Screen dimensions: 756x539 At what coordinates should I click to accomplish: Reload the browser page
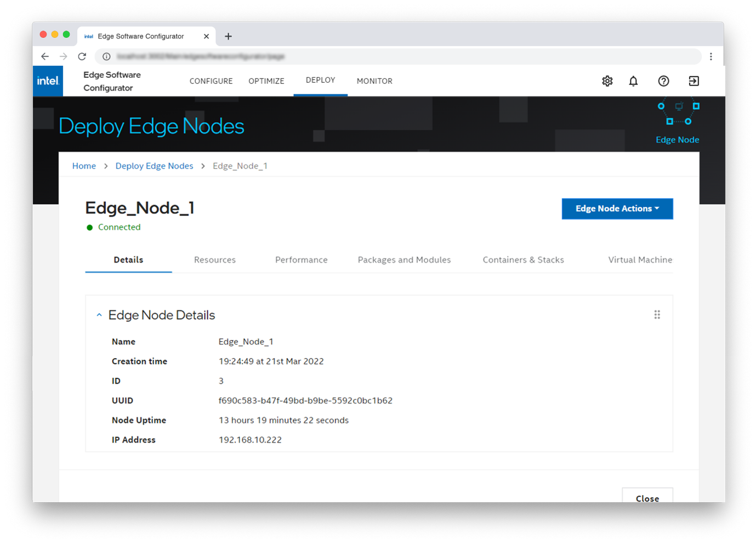tap(82, 56)
